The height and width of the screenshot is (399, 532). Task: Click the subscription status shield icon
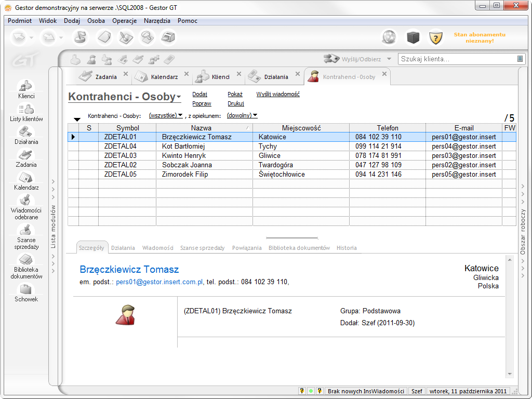[436, 37]
